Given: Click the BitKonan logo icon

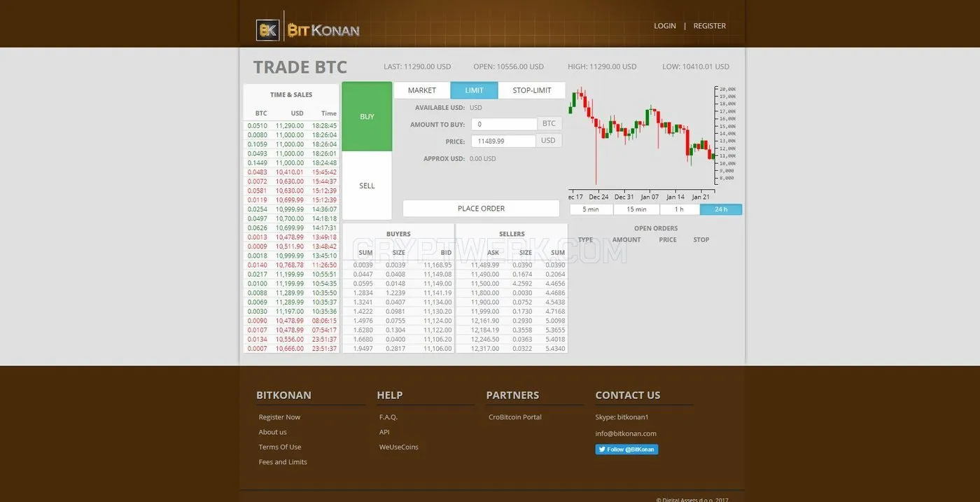Looking at the screenshot, I should pyautogui.click(x=269, y=30).
